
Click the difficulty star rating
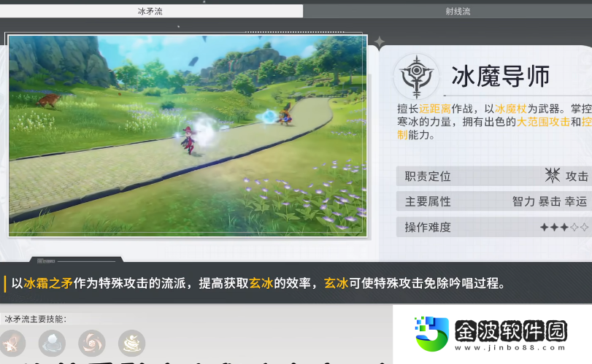tap(564, 227)
